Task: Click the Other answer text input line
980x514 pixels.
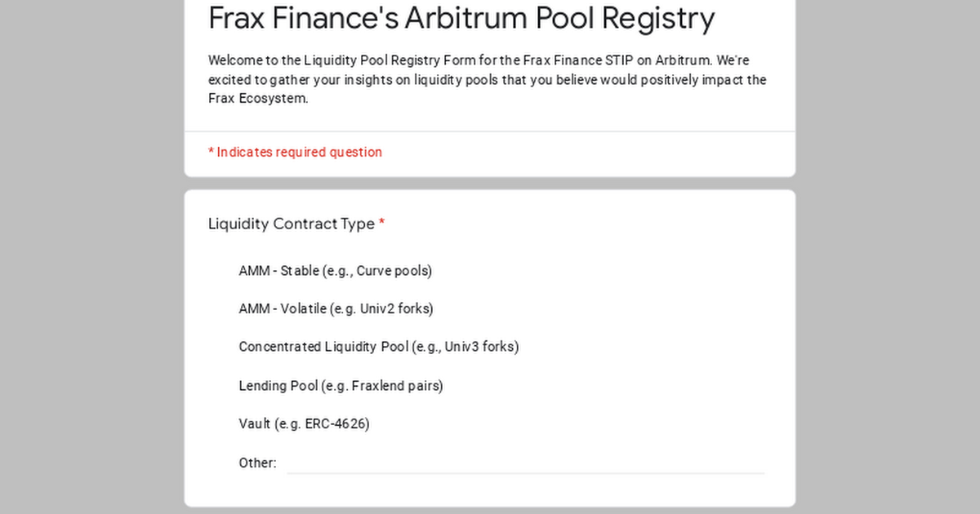Action: [526, 463]
